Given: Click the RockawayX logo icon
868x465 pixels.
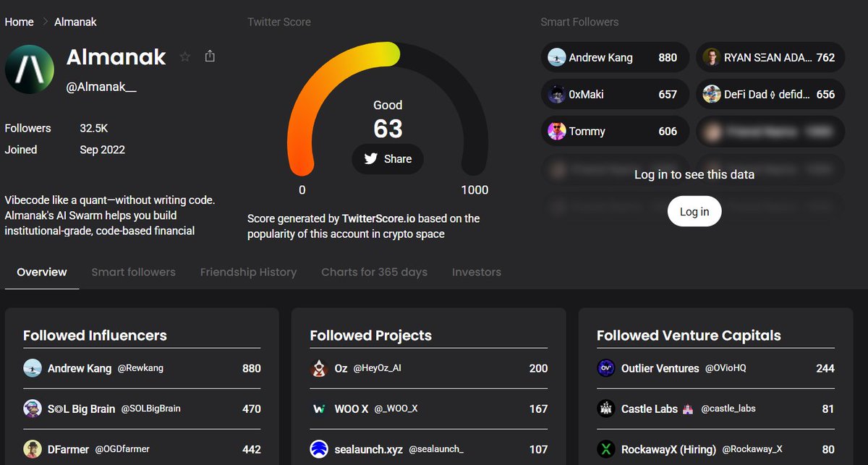Looking at the screenshot, I should [605, 449].
